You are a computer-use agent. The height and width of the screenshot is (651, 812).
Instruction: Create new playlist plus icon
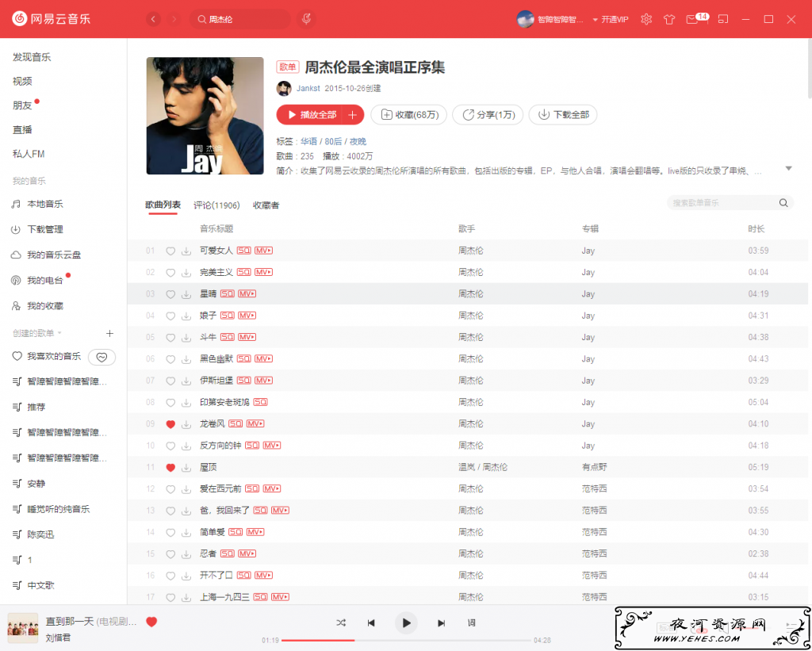tap(109, 333)
